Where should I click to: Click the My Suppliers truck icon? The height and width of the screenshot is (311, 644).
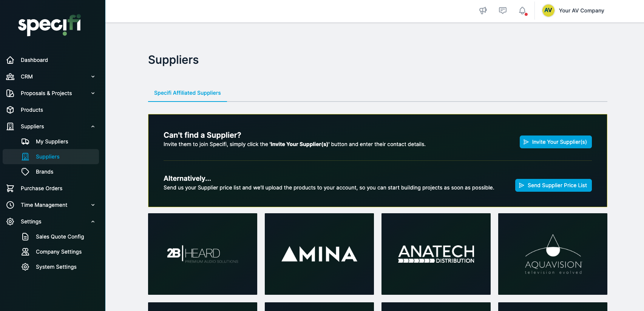click(25, 142)
